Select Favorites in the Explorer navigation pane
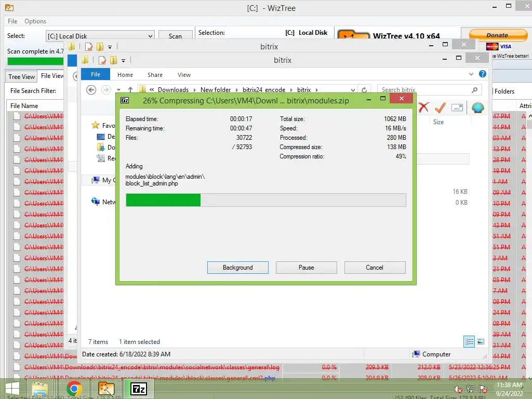This screenshot has width=532, height=399. tap(103, 126)
